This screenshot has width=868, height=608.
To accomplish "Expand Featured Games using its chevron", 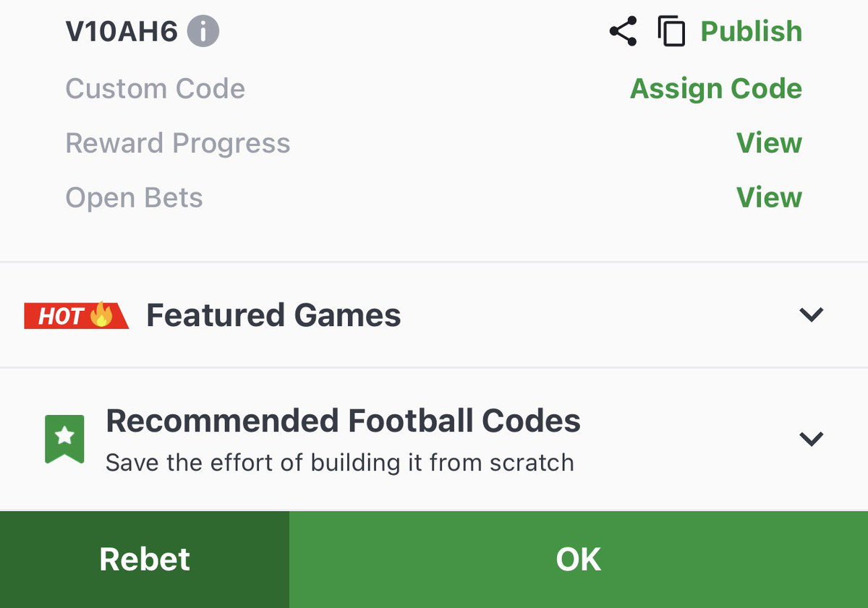I will (811, 314).
